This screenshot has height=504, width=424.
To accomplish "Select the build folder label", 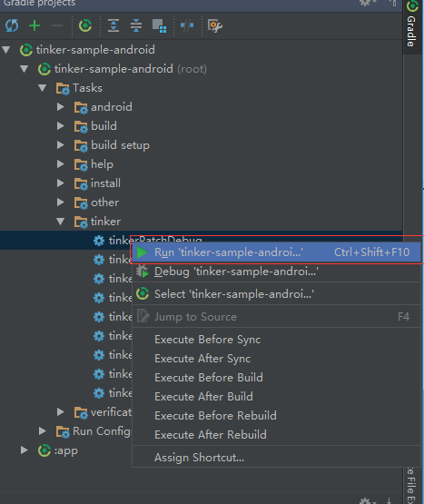I will click(104, 126).
